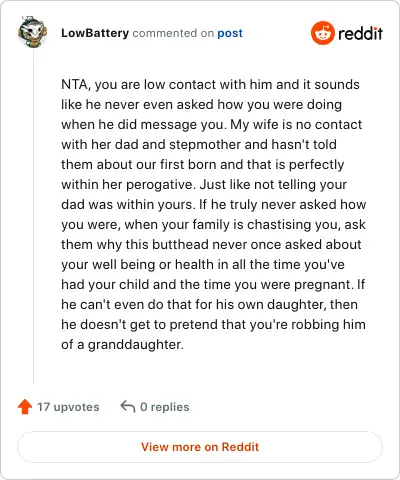Click the reply arrow icon
Image resolution: width=400 pixels, height=480 pixels.
128,406
